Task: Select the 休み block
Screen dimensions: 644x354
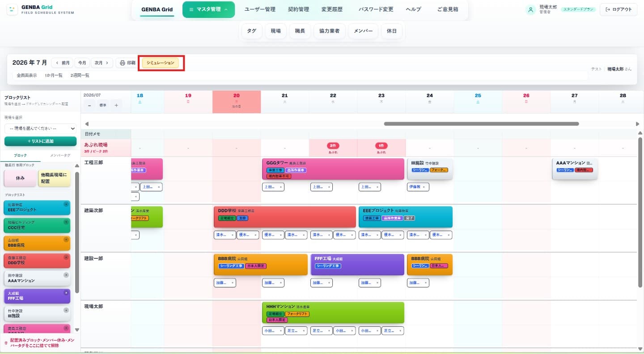Action: (20, 178)
